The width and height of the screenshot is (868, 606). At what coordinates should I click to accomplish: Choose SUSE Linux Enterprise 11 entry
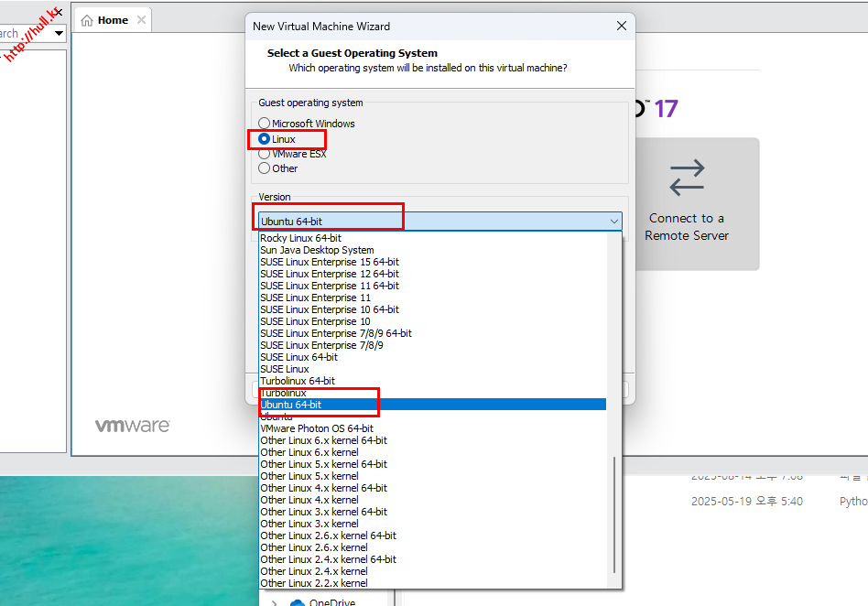click(433, 298)
